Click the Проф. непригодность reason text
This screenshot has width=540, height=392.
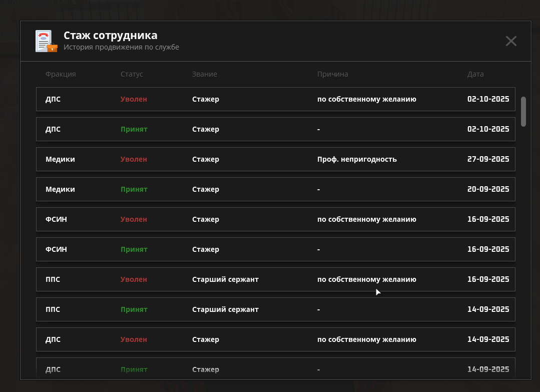point(357,159)
